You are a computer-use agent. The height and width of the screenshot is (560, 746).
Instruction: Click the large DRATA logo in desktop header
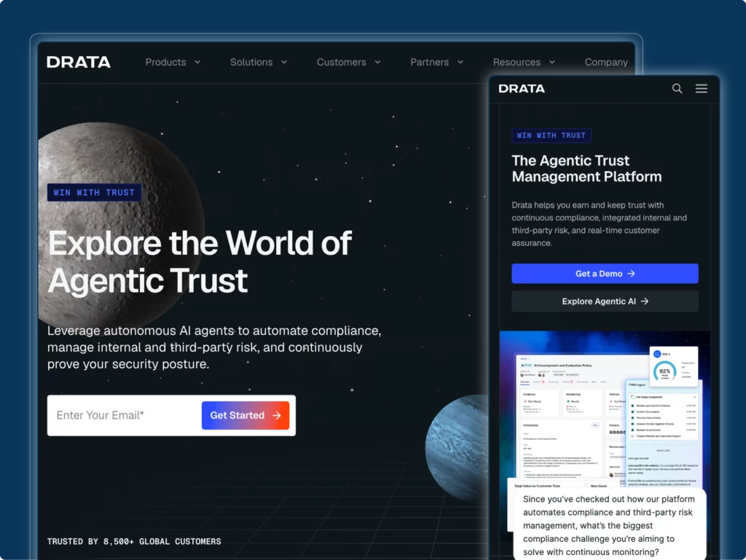(79, 63)
